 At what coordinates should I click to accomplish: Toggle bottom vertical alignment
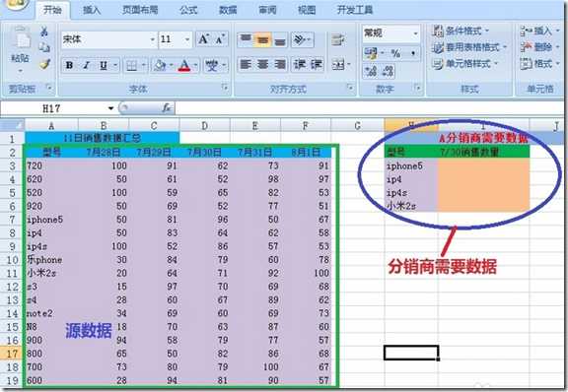(x=280, y=39)
